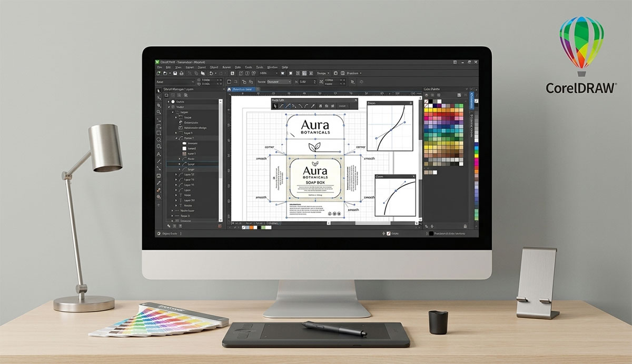Select the arrow pointer in Shape Edit toolbar

click(275, 106)
